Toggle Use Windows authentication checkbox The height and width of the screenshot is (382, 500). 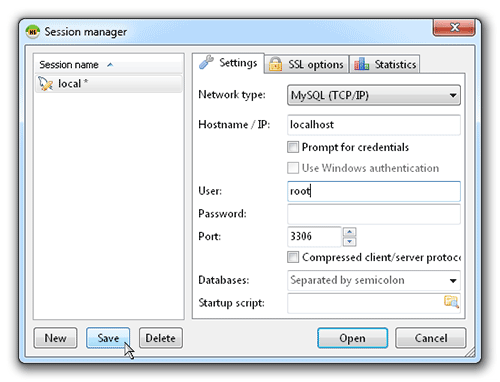tap(293, 168)
